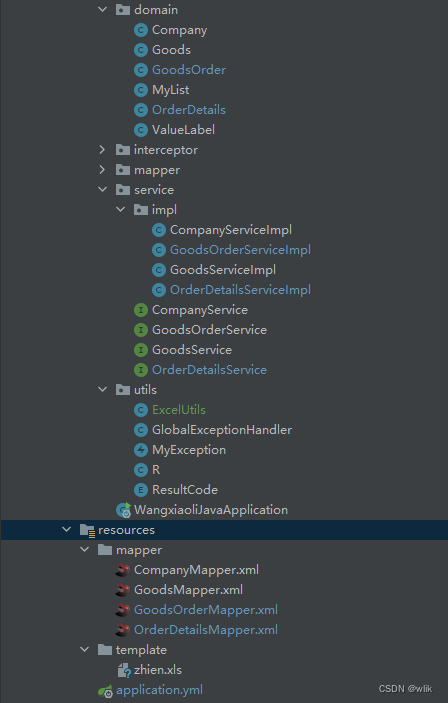Click the MyException lightning icon
The image size is (448, 703).
[x=141, y=450]
